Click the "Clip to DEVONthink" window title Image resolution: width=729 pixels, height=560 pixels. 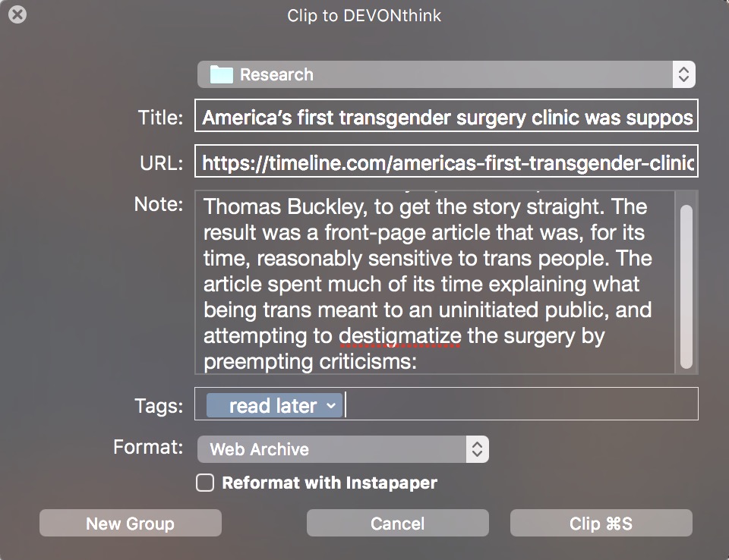[x=364, y=15]
